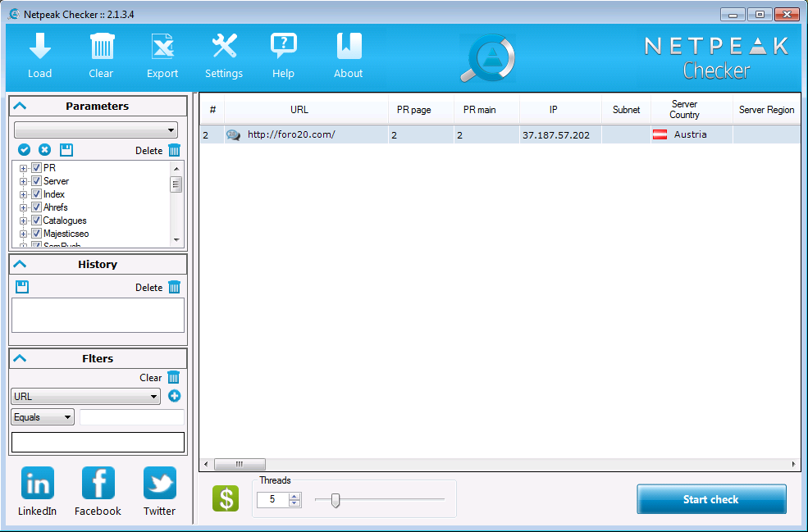Sort by the Server Region column header

(x=767, y=110)
